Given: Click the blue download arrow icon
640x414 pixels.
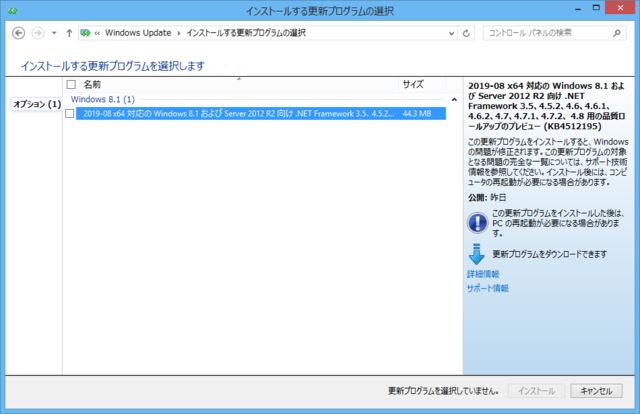Looking at the screenshot, I should 476,254.
